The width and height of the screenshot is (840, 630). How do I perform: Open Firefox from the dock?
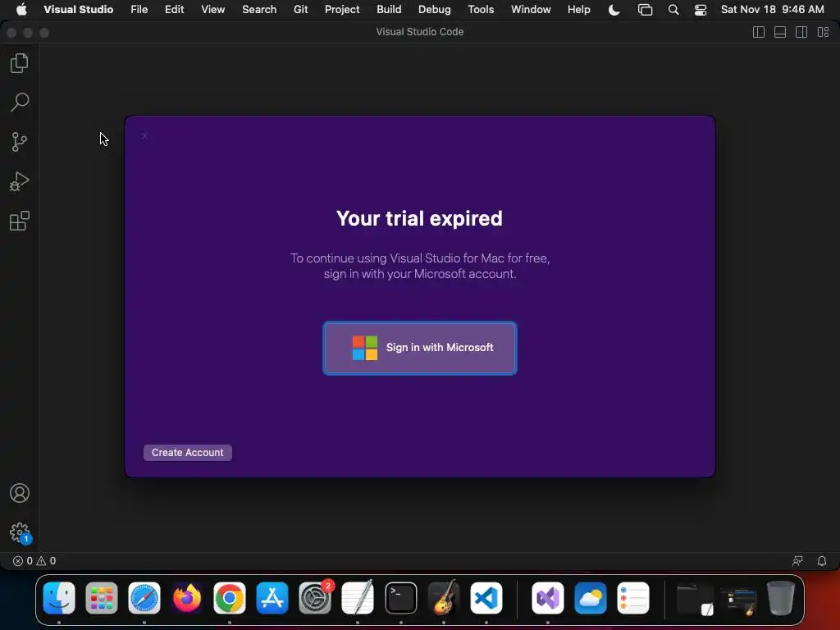pos(187,598)
